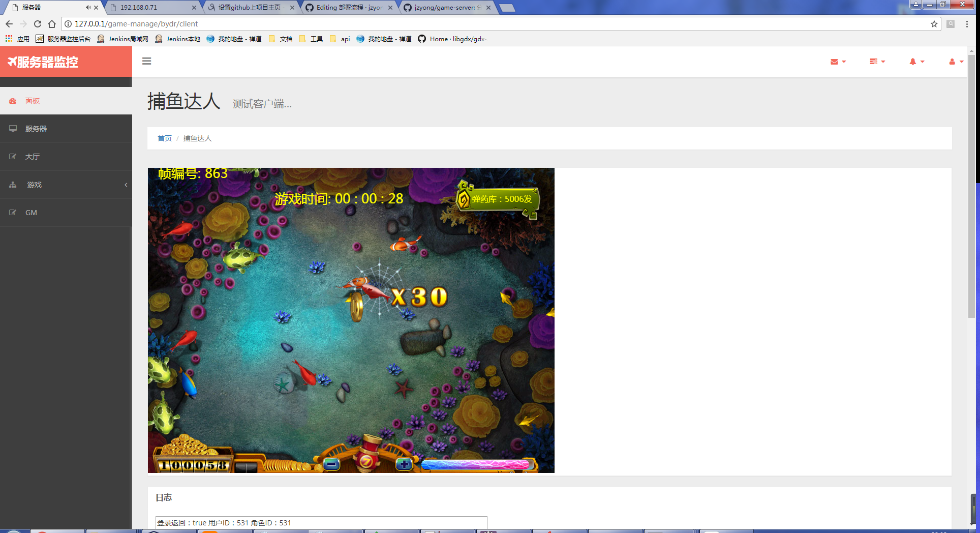Open the bell notifications dropdown
The image size is (980, 533).
(x=916, y=62)
